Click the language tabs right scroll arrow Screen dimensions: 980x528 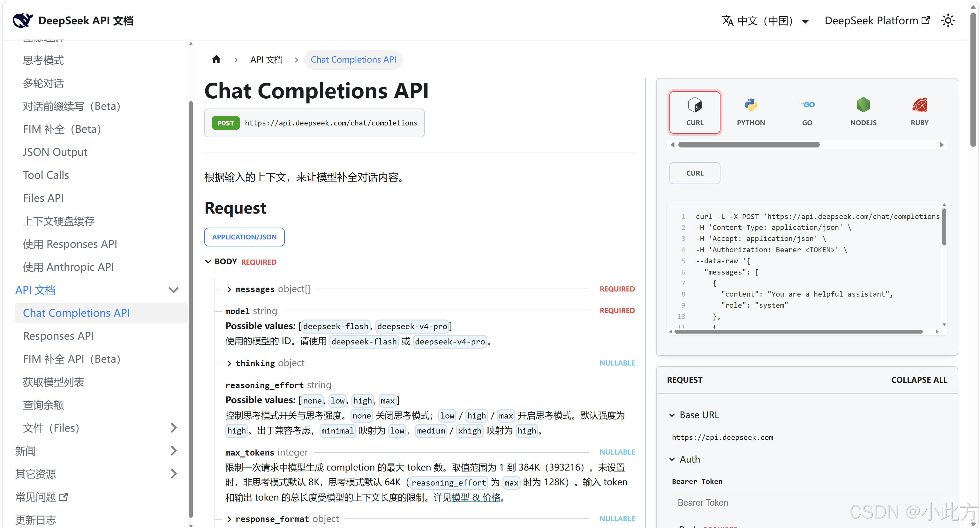click(941, 145)
